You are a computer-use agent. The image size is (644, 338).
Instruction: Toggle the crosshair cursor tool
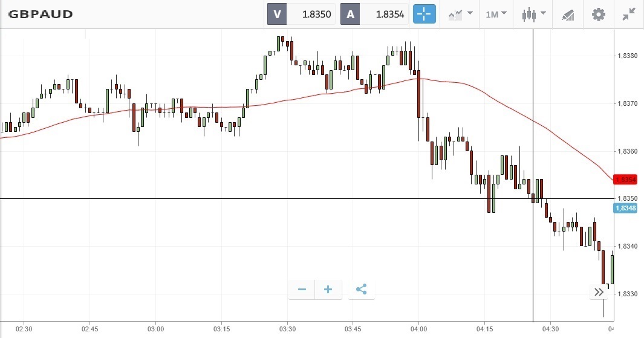click(424, 14)
